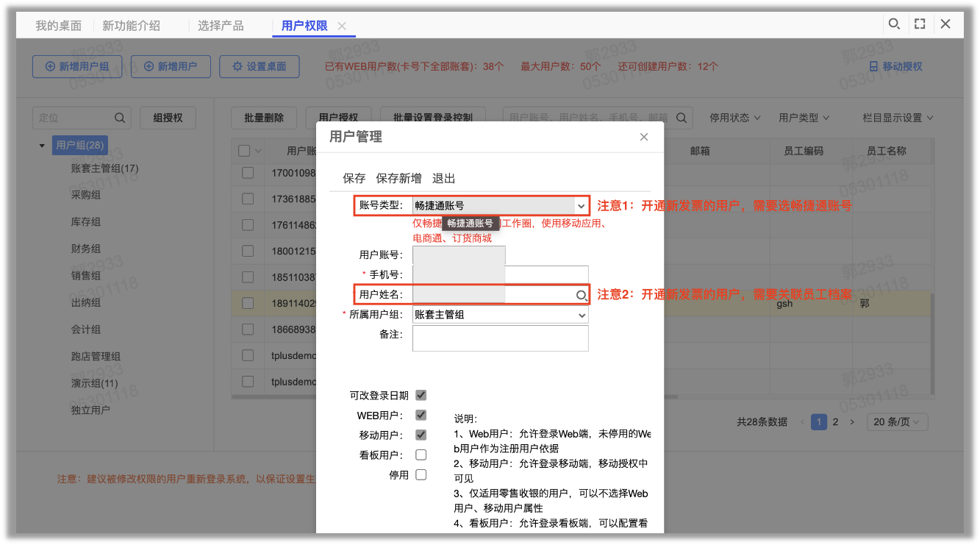Select 独立用户 in the group tree
The height and width of the screenshot is (545, 980).
coord(90,410)
